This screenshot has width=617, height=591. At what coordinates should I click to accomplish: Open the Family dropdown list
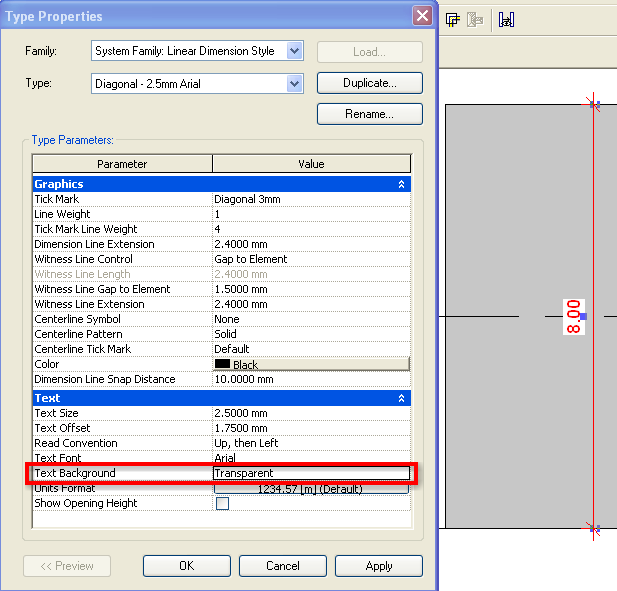[x=294, y=51]
